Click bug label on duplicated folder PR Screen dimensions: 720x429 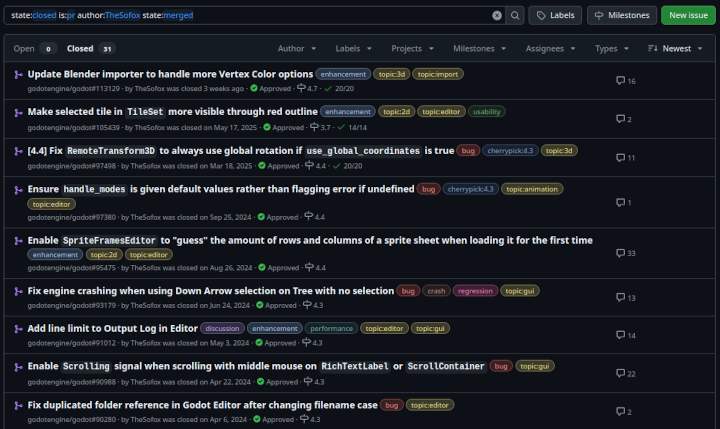[392, 406]
